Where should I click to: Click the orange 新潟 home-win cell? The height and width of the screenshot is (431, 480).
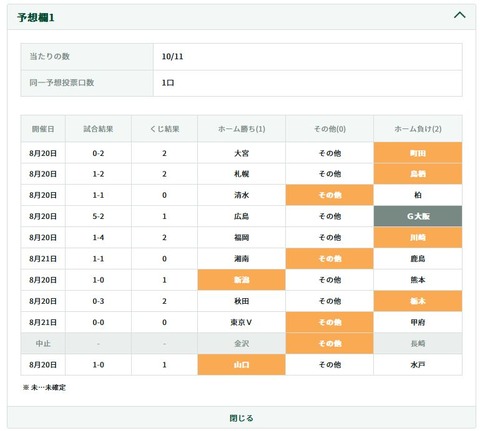pyautogui.click(x=241, y=280)
